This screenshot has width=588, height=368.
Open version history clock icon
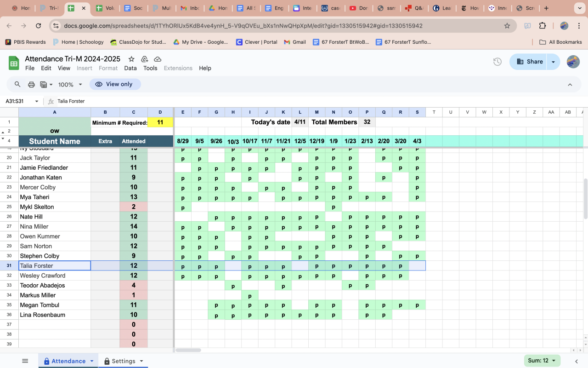pos(497,62)
